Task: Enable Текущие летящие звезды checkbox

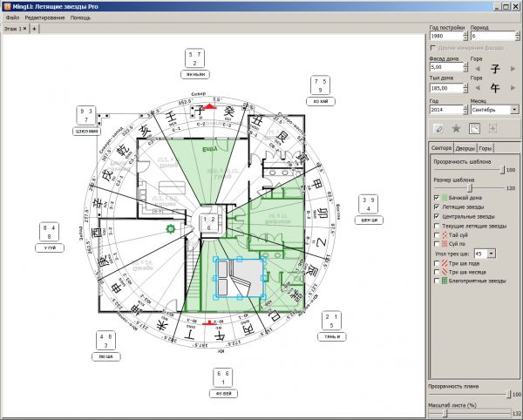Action: [437, 226]
